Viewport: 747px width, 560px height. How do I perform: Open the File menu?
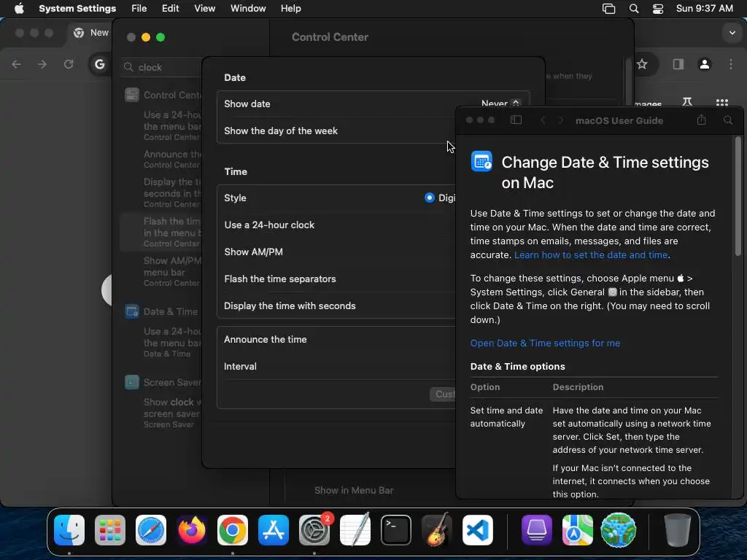(139, 9)
